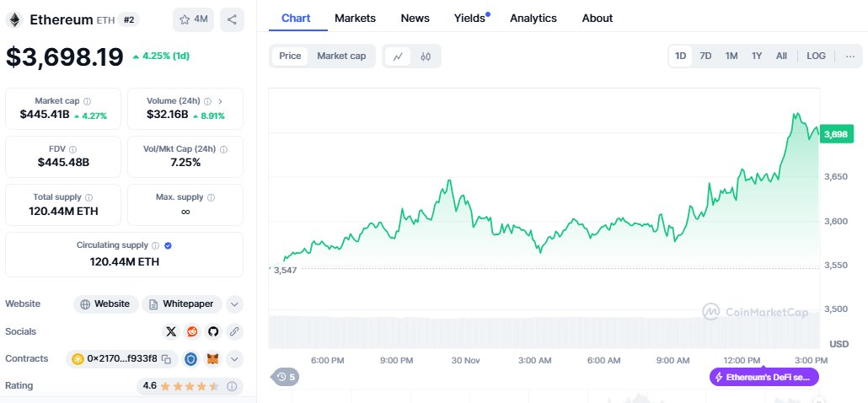Click the $445.48B FDV value
This screenshot has width=868, height=403.
[x=64, y=163]
